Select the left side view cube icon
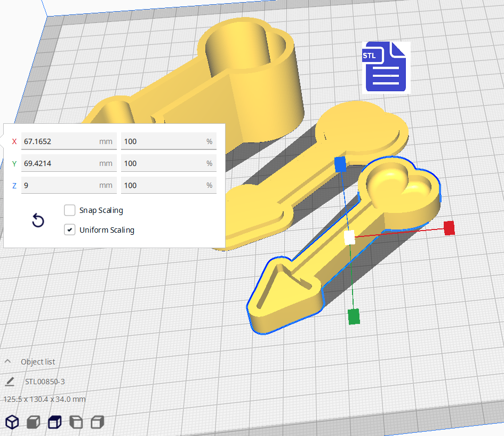Image resolution: width=504 pixels, height=436 pixels. click(76, 423)
